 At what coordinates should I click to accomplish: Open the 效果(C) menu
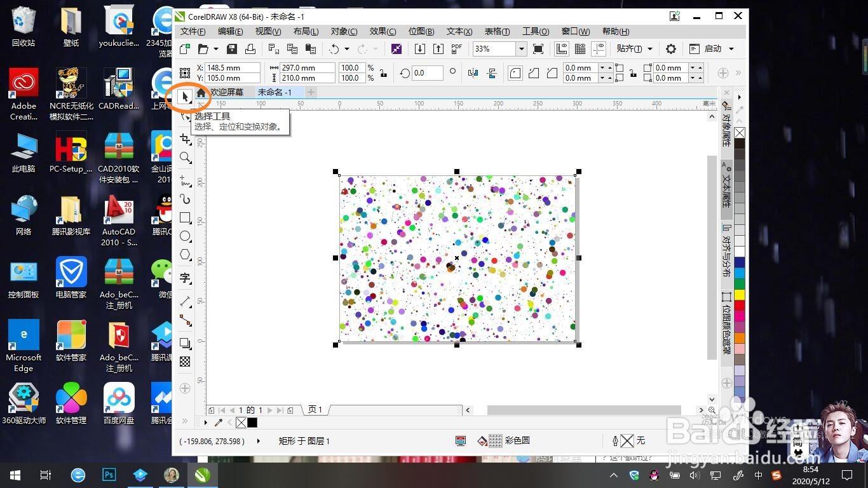click(x=383, y=31)
